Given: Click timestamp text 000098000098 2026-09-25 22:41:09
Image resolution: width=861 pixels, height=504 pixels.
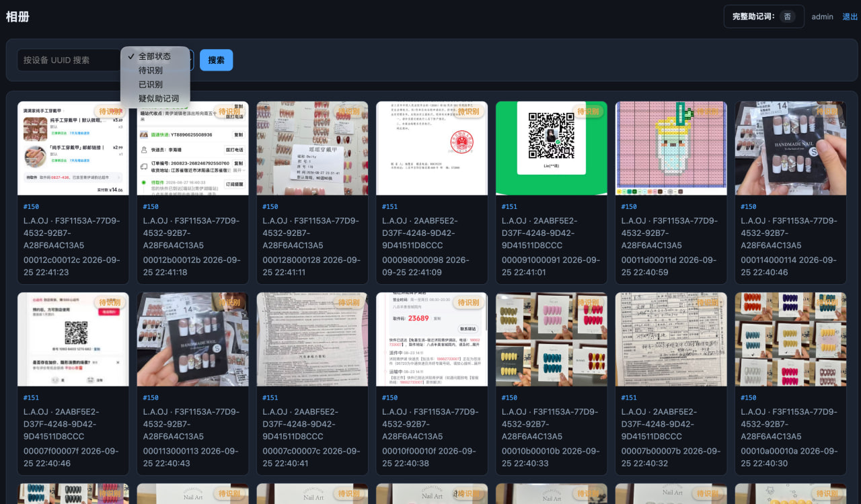Looking at the screenshot, I should (x=426, y=266).
